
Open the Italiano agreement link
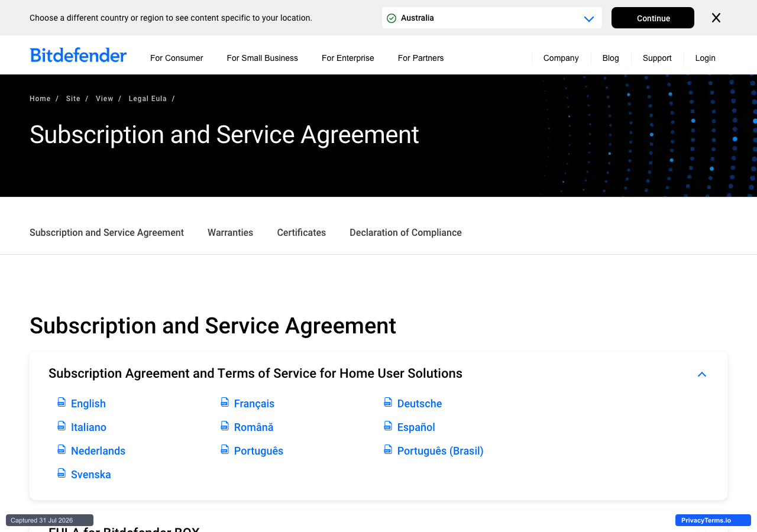click(89, 427)
